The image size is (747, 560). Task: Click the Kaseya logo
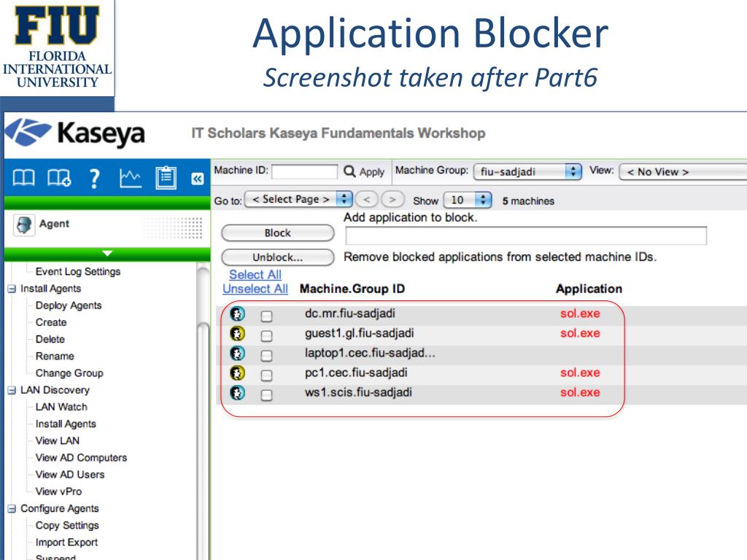(75, 133)
